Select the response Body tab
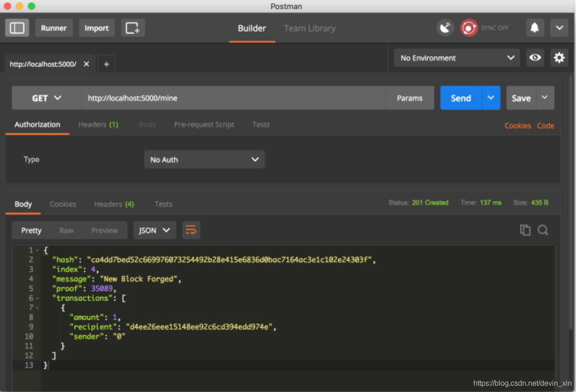The width and height of the screenshot is (576, 392). point(23,204)
